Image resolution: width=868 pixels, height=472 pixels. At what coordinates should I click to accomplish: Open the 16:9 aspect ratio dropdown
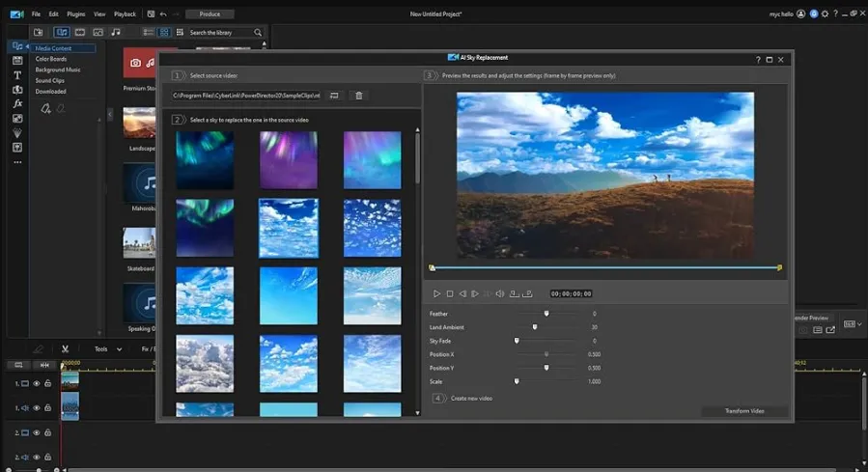[853, 324]
